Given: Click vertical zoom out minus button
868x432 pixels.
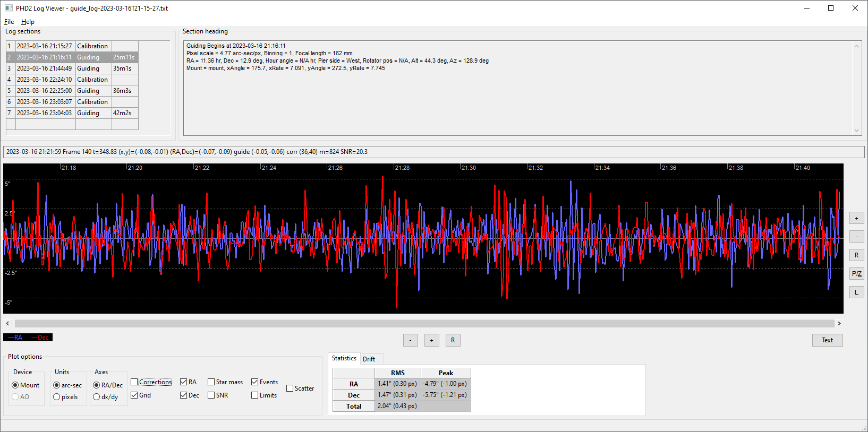Looking at the screenshot, I should (856, 237).
